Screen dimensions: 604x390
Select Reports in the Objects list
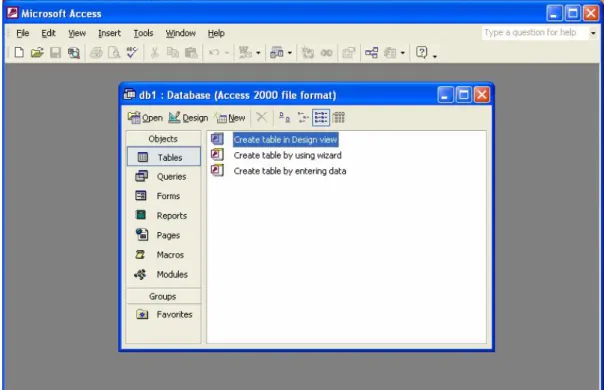pyautogui.click(x=164, y=215)
